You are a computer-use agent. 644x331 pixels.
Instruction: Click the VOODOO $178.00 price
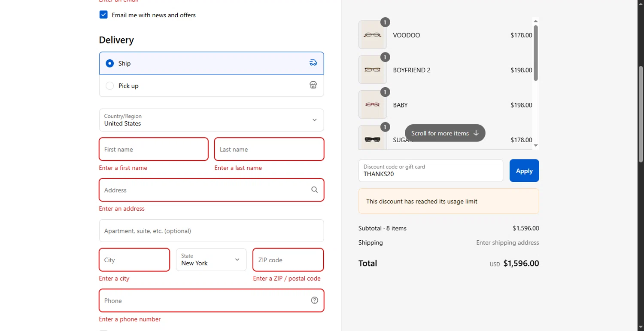point(521,35)
